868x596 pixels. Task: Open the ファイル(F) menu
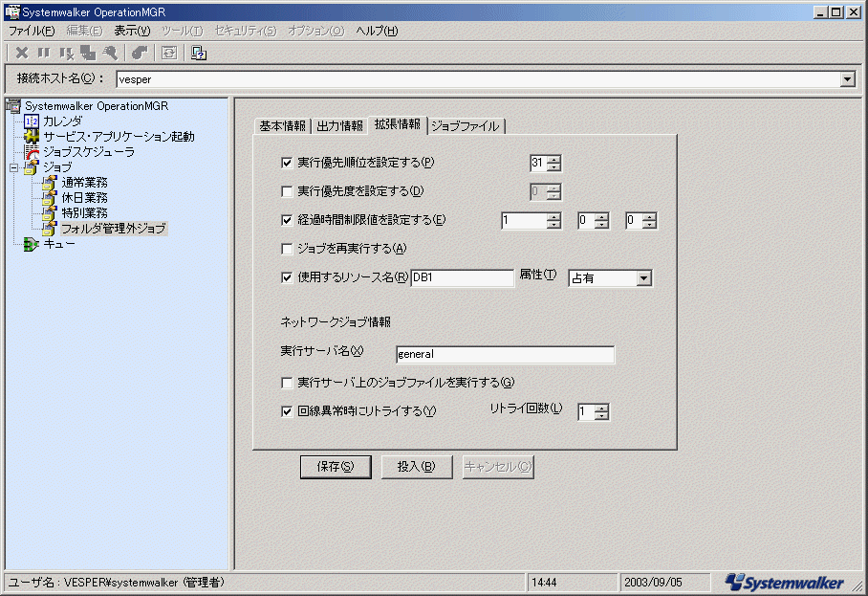(x=32, y=31)
